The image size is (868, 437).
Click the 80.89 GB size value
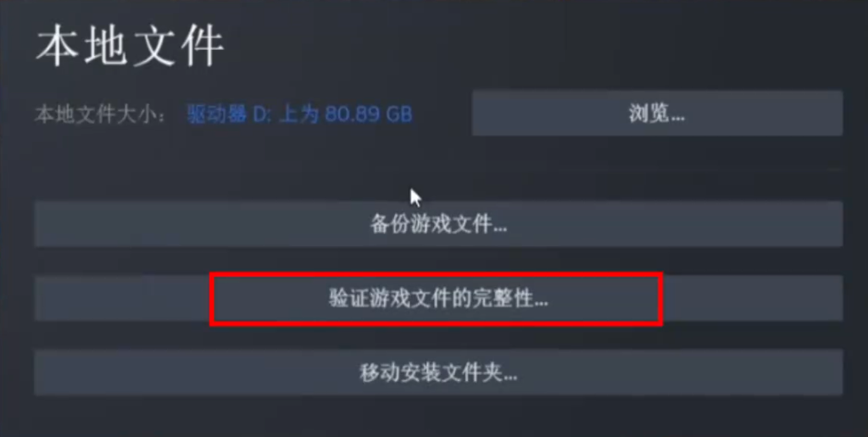[368, 115]
